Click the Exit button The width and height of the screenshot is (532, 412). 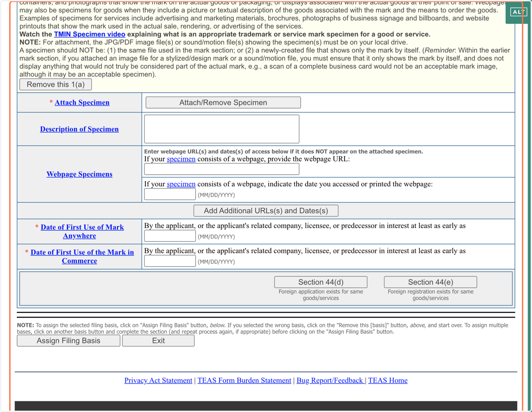pos(158,341)
